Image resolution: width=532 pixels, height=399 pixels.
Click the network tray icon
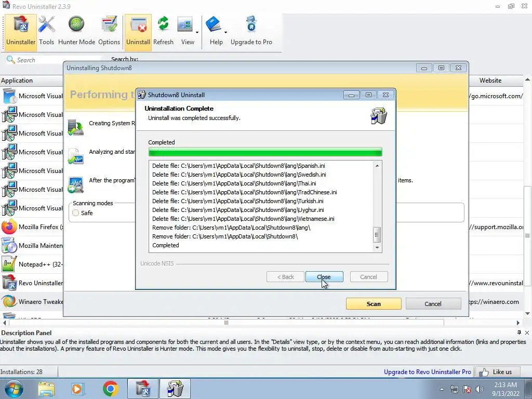coord(454,389)
